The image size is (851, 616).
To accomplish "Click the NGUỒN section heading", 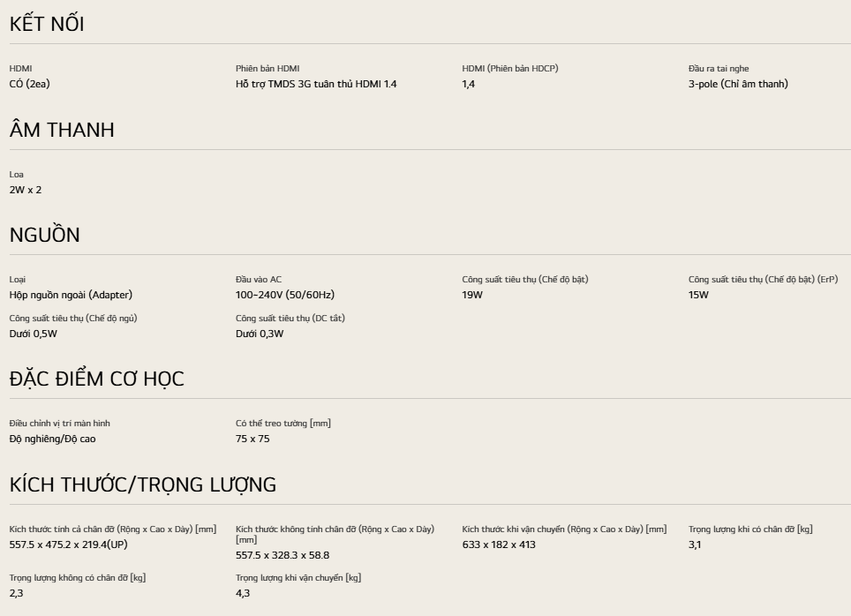I will 44,235.
